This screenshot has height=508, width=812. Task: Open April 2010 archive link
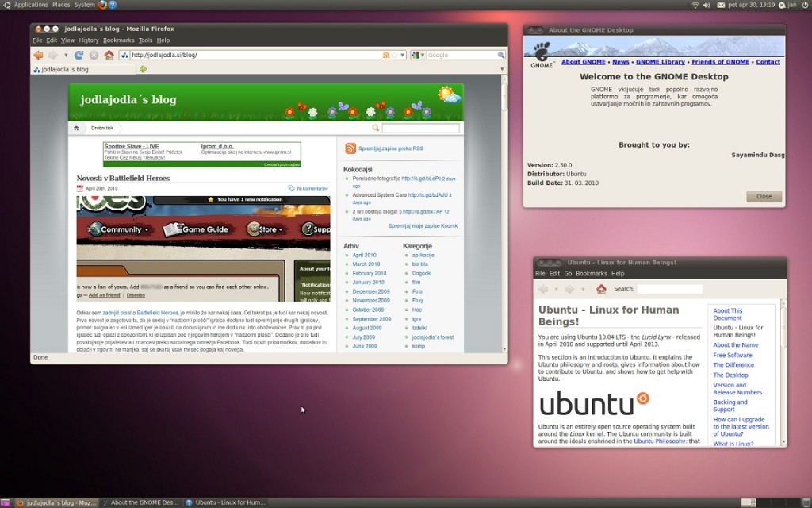click(364, 256)
